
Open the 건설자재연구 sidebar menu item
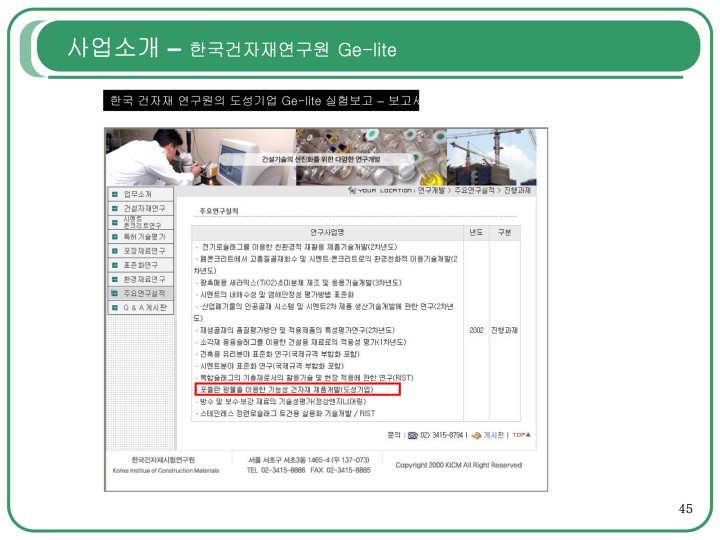pyautogui.click(x=141, y=208)
